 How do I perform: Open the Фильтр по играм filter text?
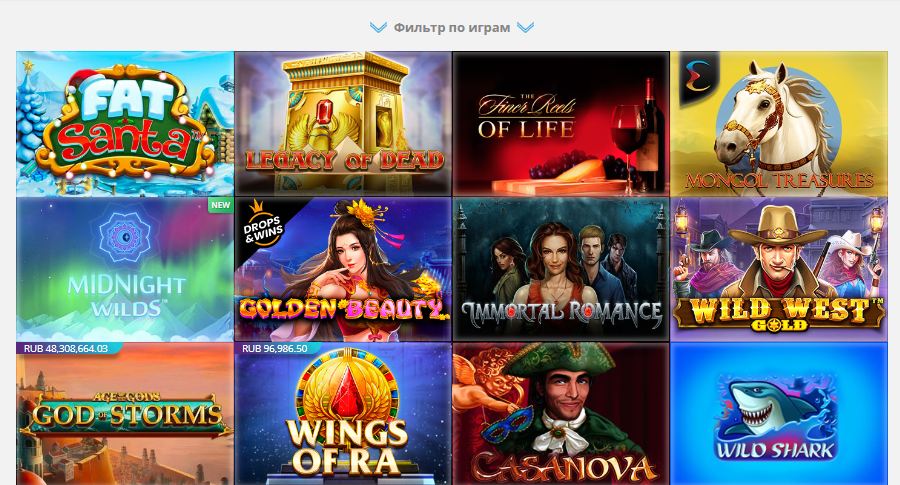(452, 28)
